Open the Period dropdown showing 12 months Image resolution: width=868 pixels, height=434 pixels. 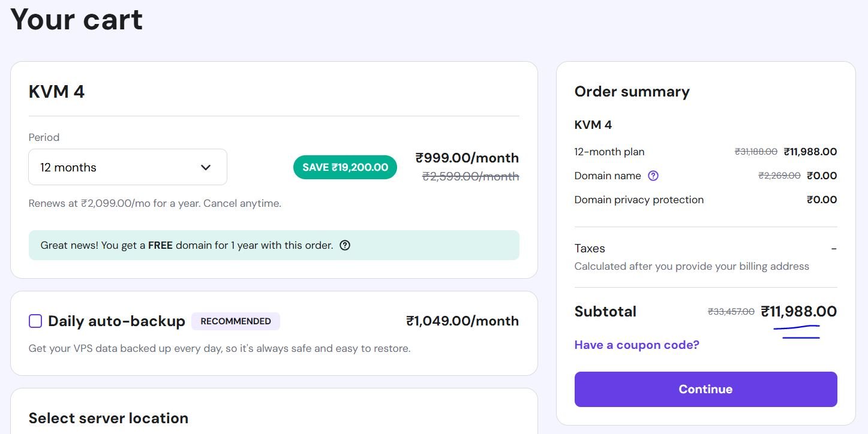128,167
